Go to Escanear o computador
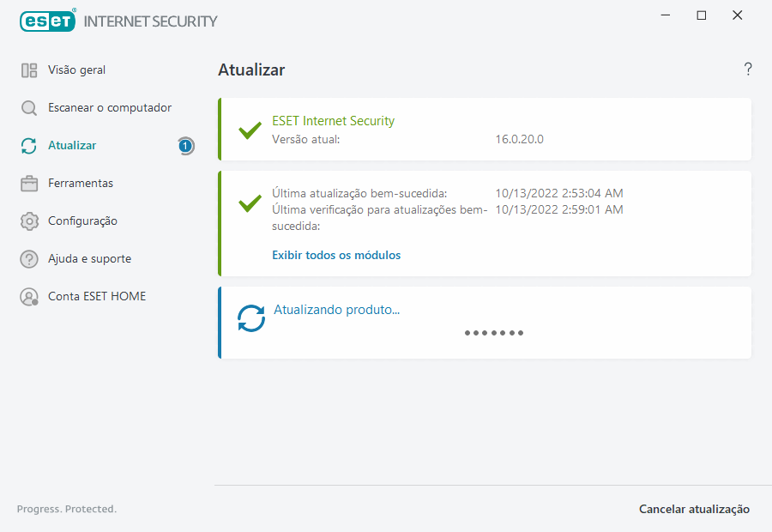Viewport: 772px width, 532px height. [x=110, y=108]
